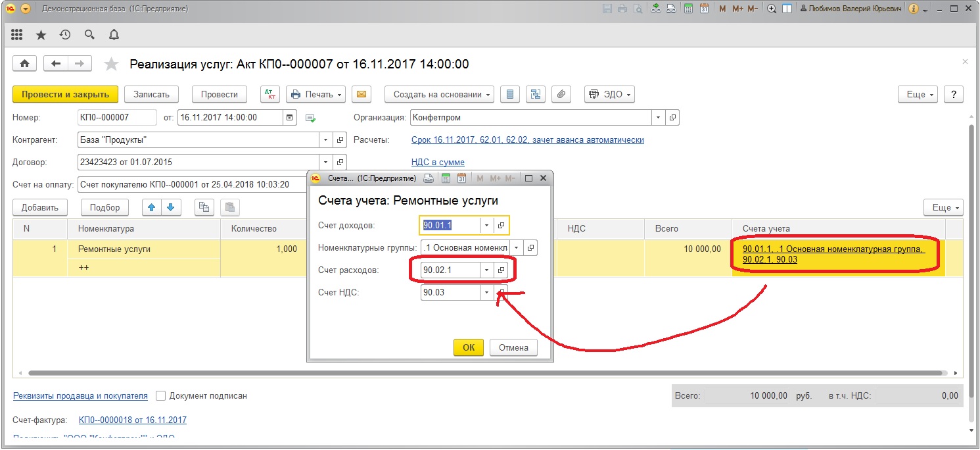Click the Номер input field
Screen dimensions: 980x450
coord(116,118)
